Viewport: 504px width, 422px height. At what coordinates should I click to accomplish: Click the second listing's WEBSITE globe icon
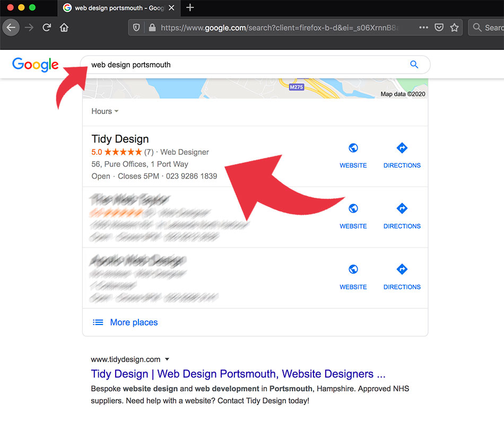[x=353, y=209]
